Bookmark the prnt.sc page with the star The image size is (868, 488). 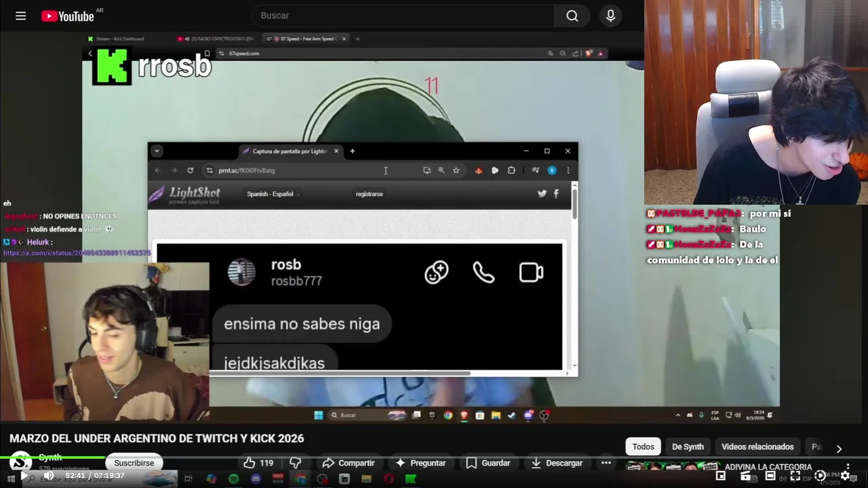tap(456, 170)
